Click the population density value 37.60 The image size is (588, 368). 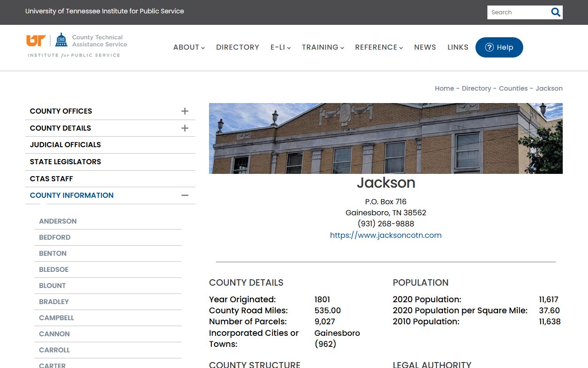(x=549, y=310)
